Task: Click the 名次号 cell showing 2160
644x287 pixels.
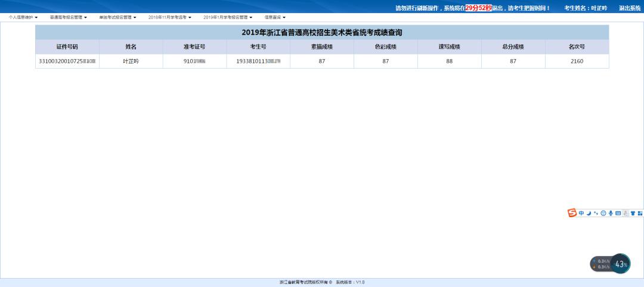Action: pyautogui.click(x=577, y=61)
